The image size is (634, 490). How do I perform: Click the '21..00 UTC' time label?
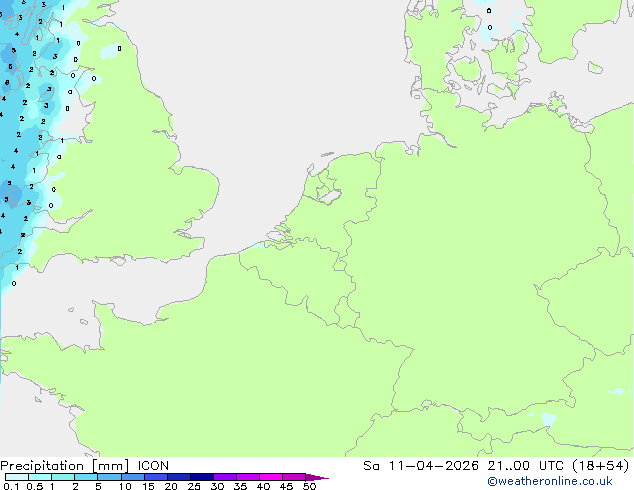(525, 466)
